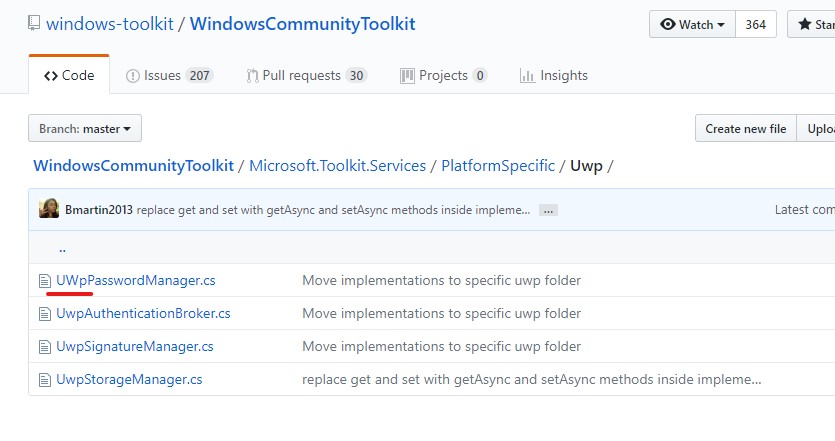Expand commit message ellipsis button

click(x=548, y=210)
